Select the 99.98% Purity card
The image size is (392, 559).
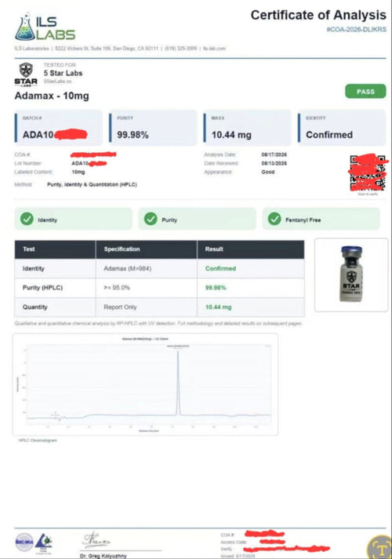coord(153,128)
